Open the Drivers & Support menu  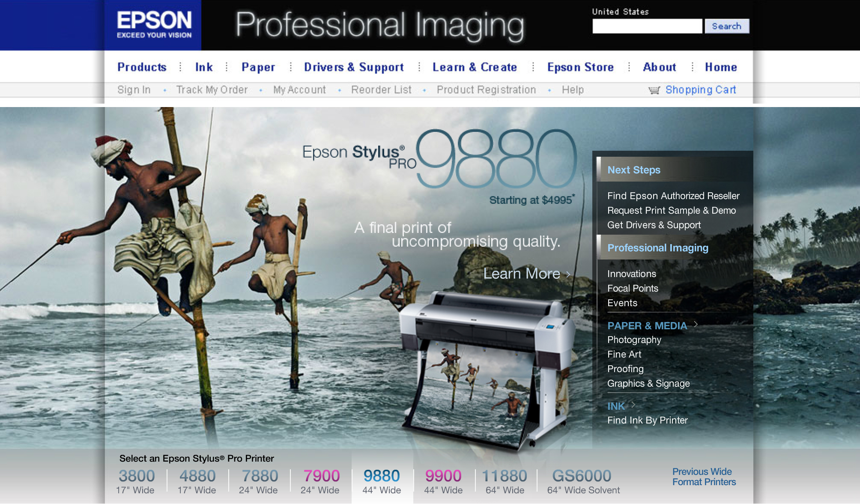pyautogui.click(x=354, y=67)
